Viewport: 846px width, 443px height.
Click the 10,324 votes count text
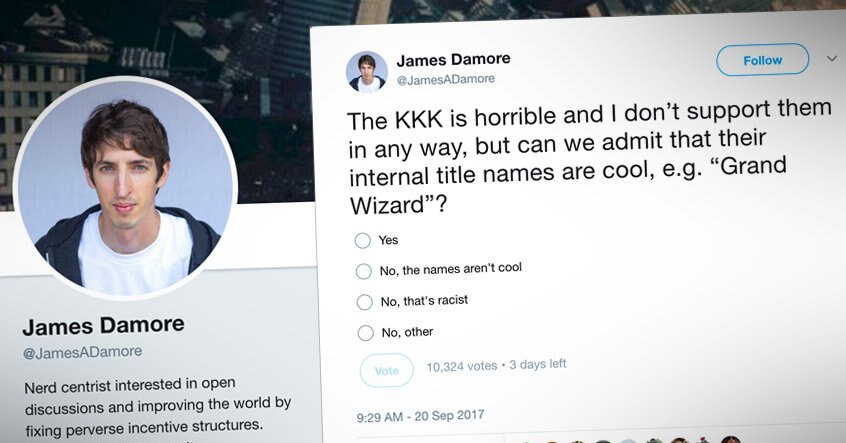pyautogui.click(x=462, y=366)
